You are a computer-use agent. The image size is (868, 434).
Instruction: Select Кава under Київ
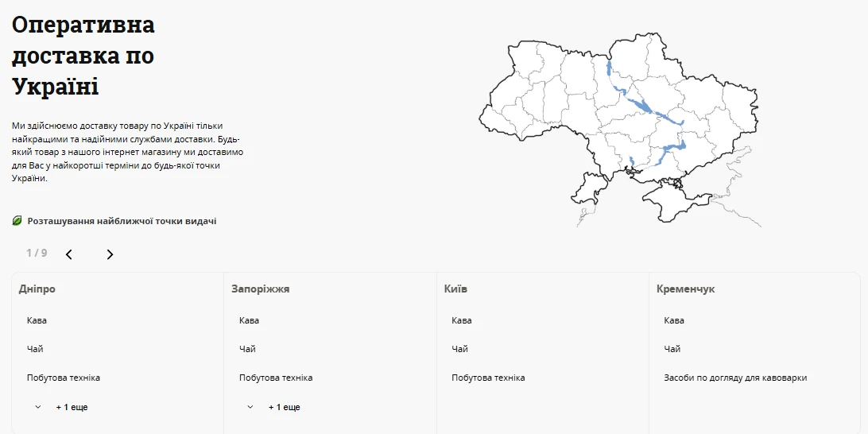462,320
